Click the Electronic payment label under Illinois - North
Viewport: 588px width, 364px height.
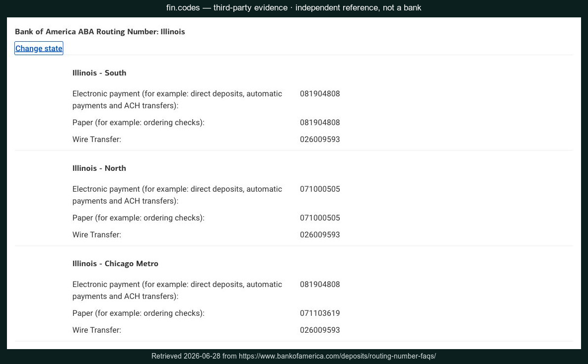pos(177,195)
